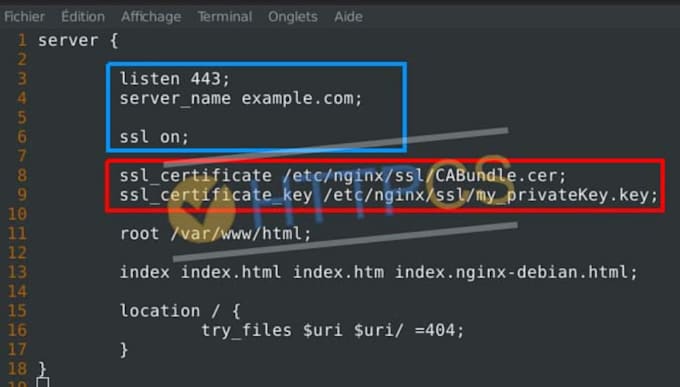Click 'location / {' on line 15

[180, 311]
